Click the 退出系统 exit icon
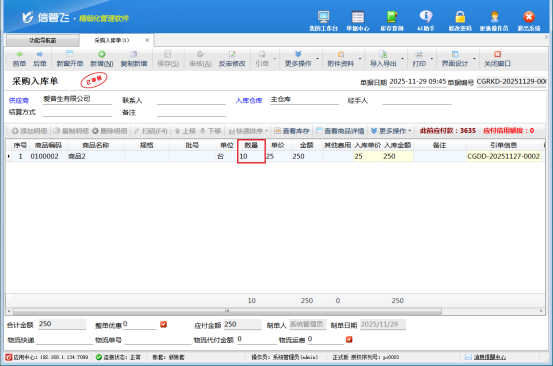553x366 pixels. coord(529,17)
